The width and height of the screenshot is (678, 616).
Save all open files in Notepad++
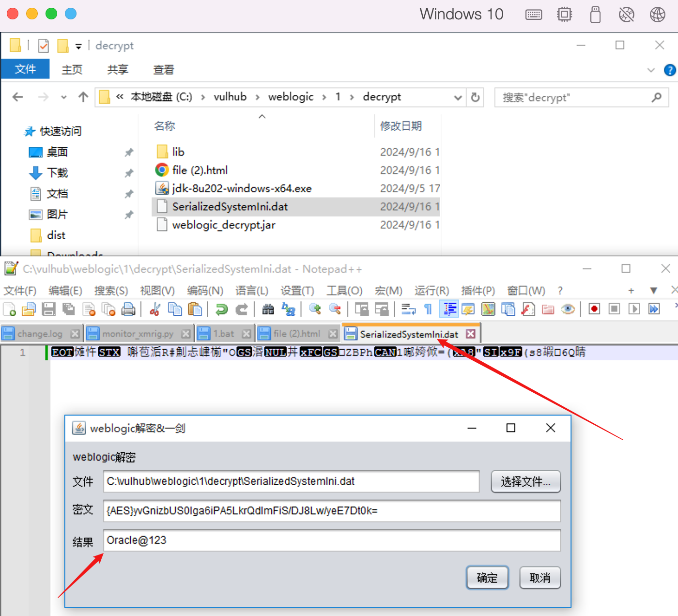pos(68,309)
